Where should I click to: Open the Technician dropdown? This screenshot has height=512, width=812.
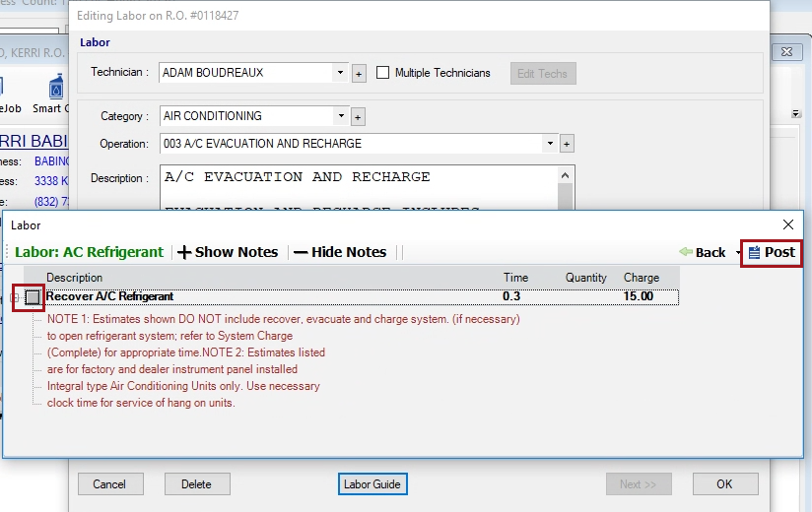click(x=340, y=73)
